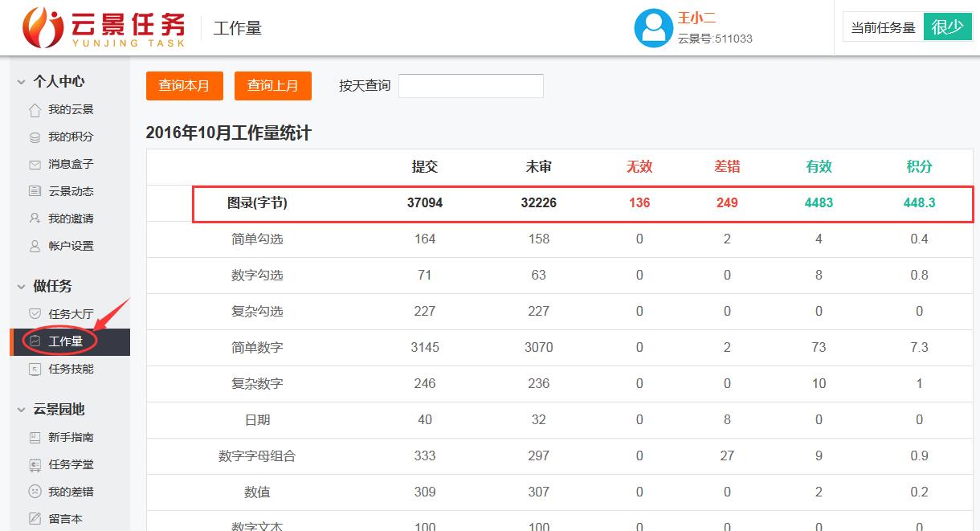
Task: Click the 查询上月 button
Action: 272,86
